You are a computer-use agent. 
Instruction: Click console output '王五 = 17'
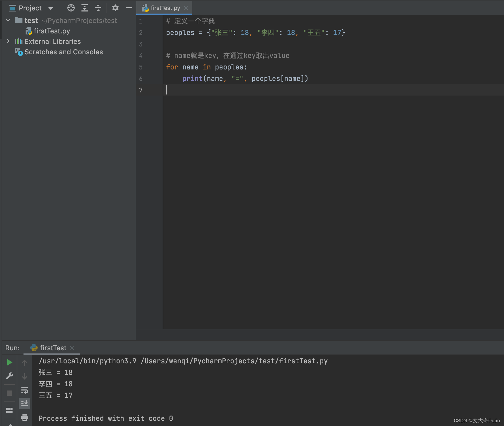(56, 395)
